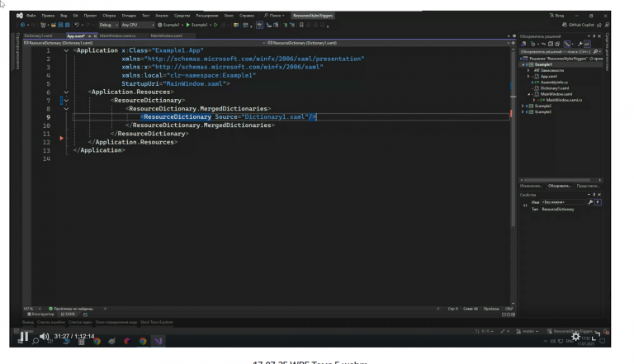
Task: Switch to MainWindow.xaml.cs editor tab
Action: click(118, 35)
